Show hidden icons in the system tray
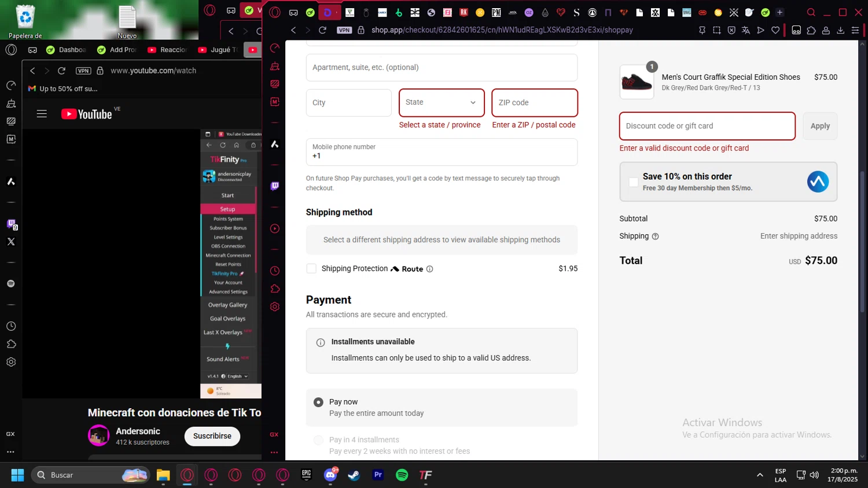This screenshot has width=868, height=488. [760, 475]
